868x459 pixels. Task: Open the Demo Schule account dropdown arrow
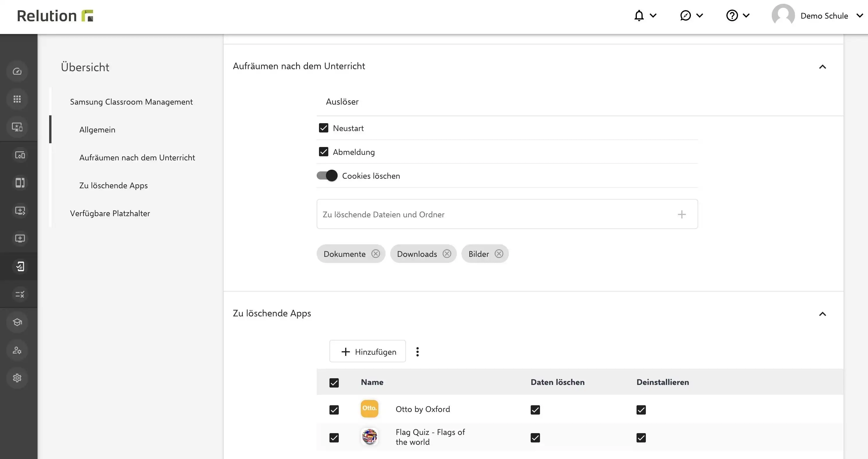(860, 15)
